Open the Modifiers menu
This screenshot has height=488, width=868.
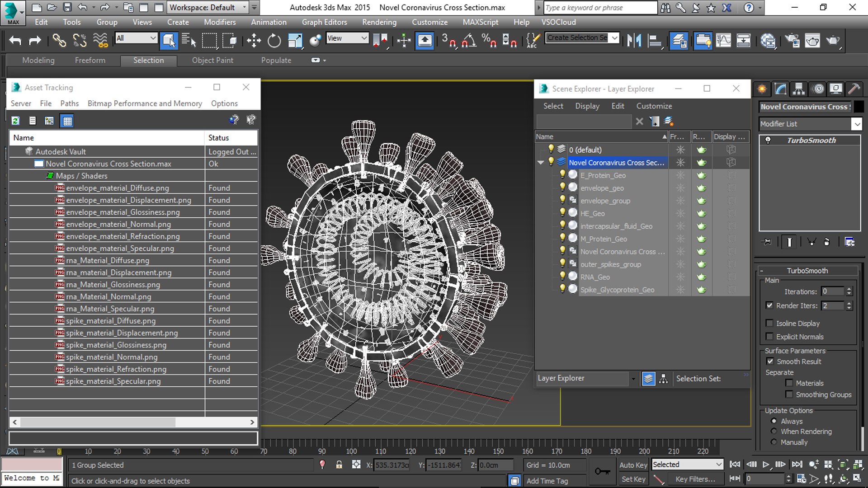[220, 22]
